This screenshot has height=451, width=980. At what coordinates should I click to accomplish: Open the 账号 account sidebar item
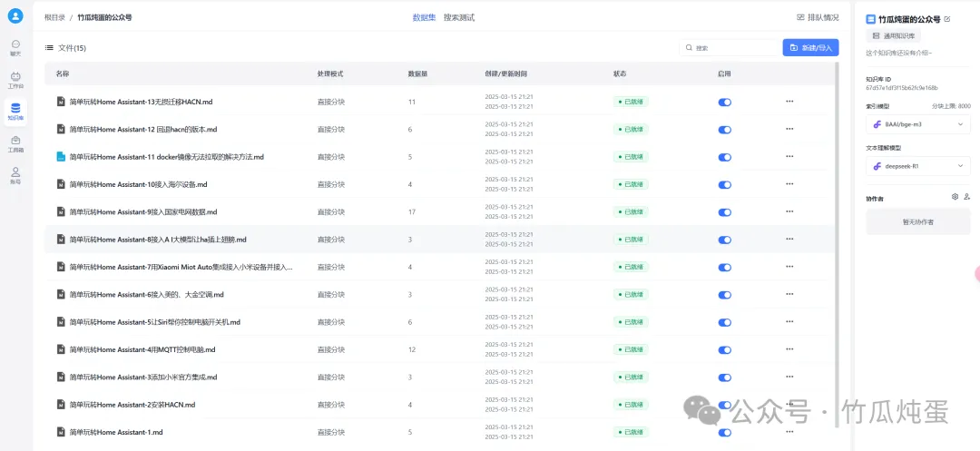(x=15, y=175)
